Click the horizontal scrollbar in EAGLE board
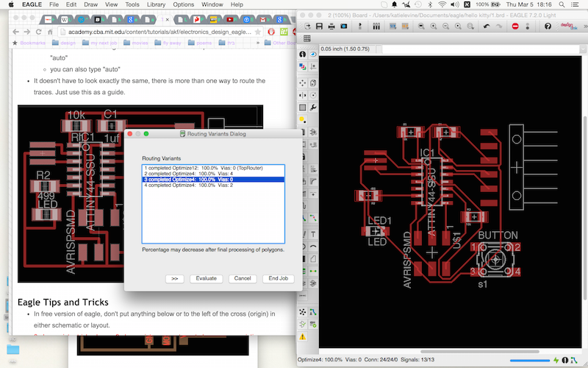 480,352
